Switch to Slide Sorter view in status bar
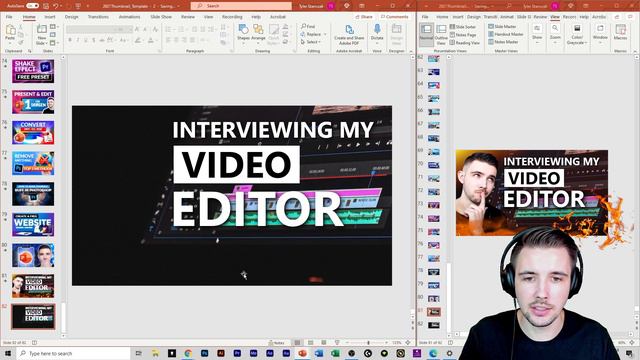Image resolution: width=640 pixels, height=360 pixels. (311, 343)
